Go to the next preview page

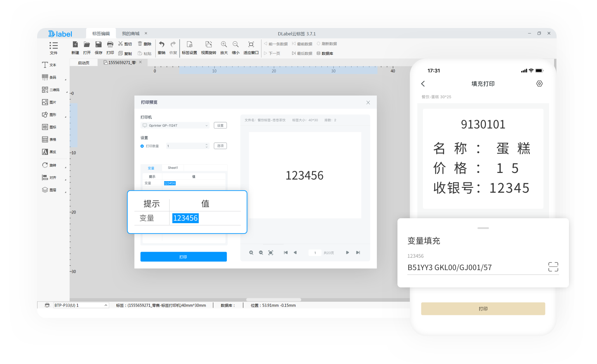(x=348, y=253)
